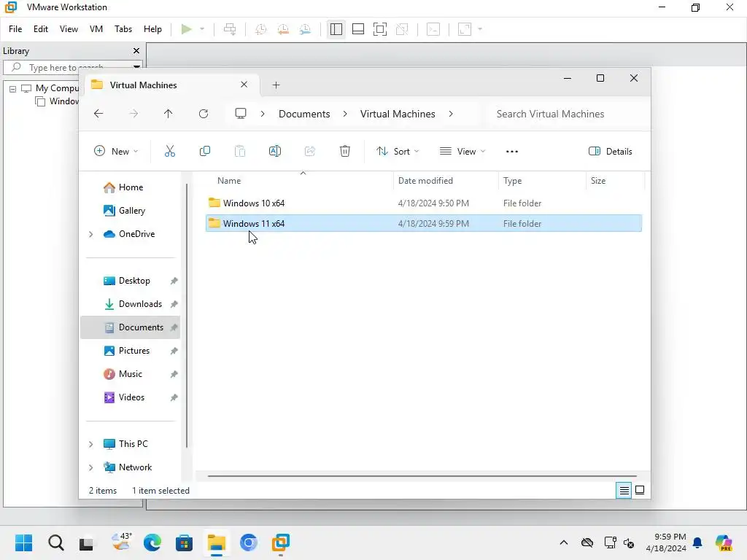Image resolution: width=747 pixels, height=560 pixels.
Task: Click the See more ellipsis button
Action: (511, 152)
